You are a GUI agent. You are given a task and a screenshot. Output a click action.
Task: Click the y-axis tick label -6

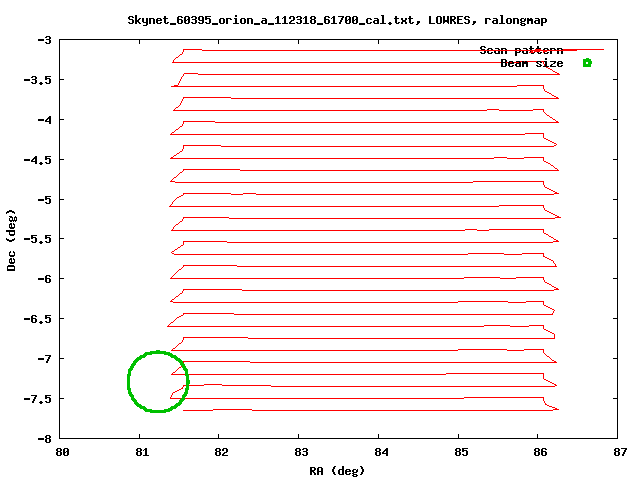(44, 279)
